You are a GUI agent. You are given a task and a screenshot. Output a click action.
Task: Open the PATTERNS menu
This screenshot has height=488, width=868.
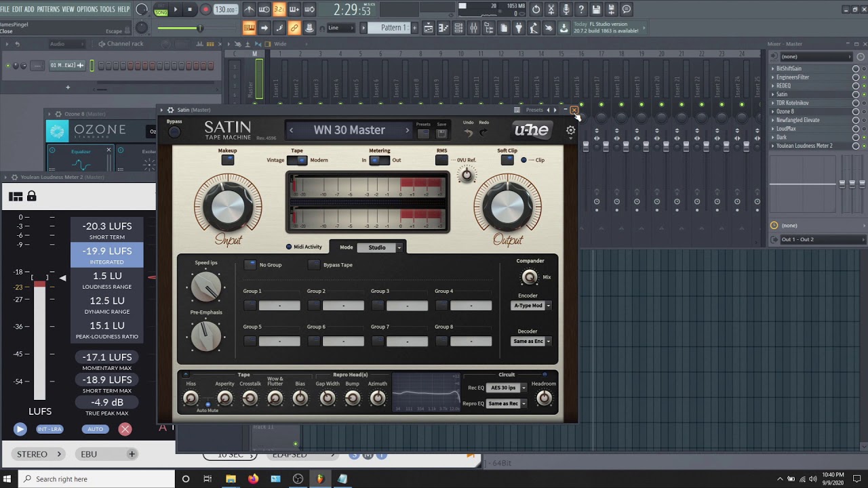[48, 9]
